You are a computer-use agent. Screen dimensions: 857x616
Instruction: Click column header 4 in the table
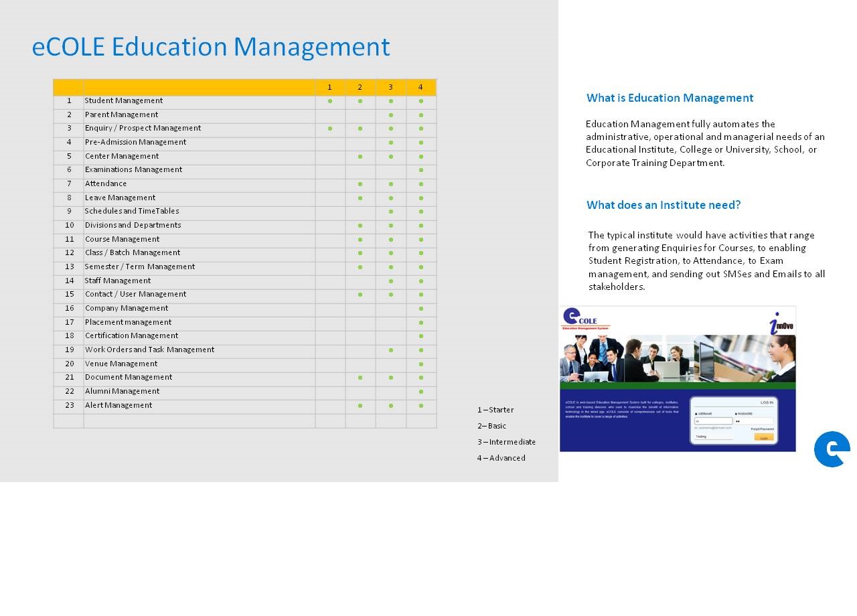[420, 87]
